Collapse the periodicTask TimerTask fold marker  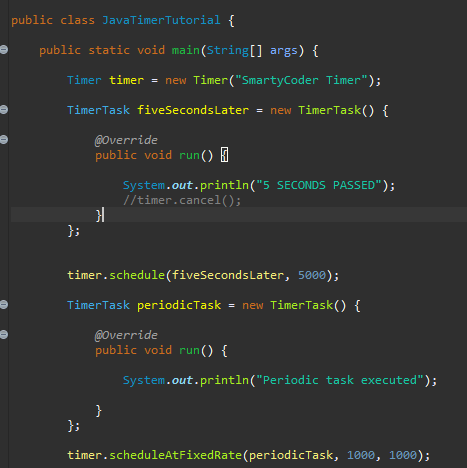click(4, 304)
